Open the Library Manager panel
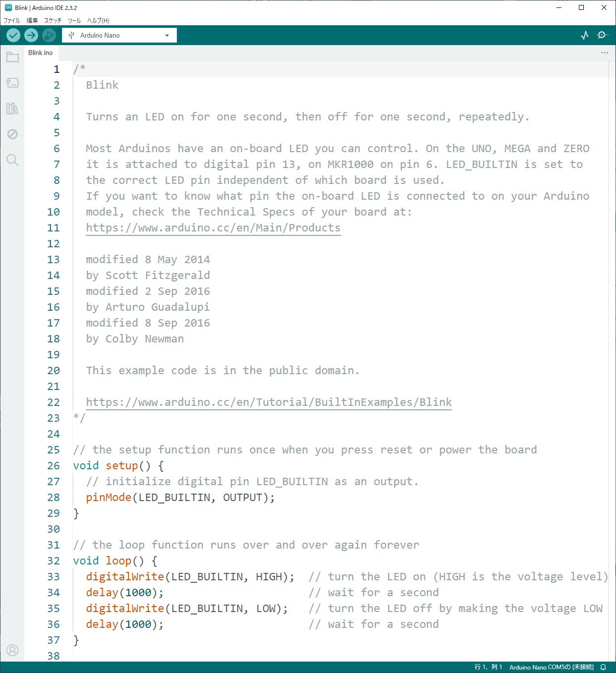The image size is (616, 673). (x=12, y=109)
